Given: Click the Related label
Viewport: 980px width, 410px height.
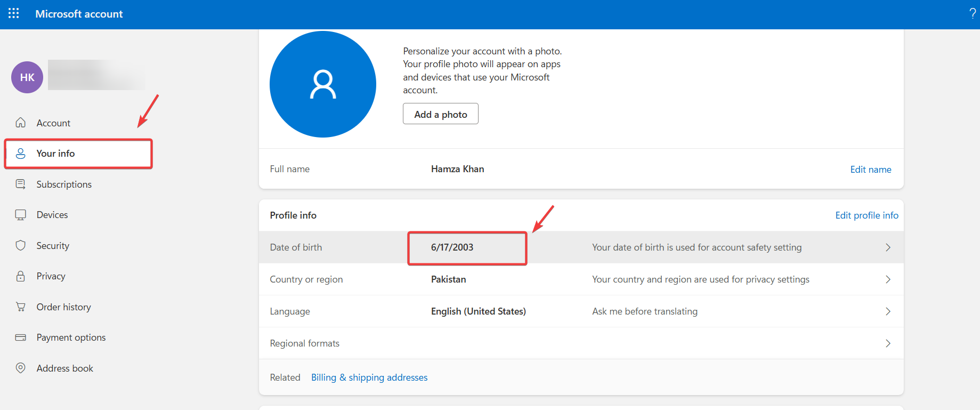Looking at the screenshot, I should tap(285, 377).
